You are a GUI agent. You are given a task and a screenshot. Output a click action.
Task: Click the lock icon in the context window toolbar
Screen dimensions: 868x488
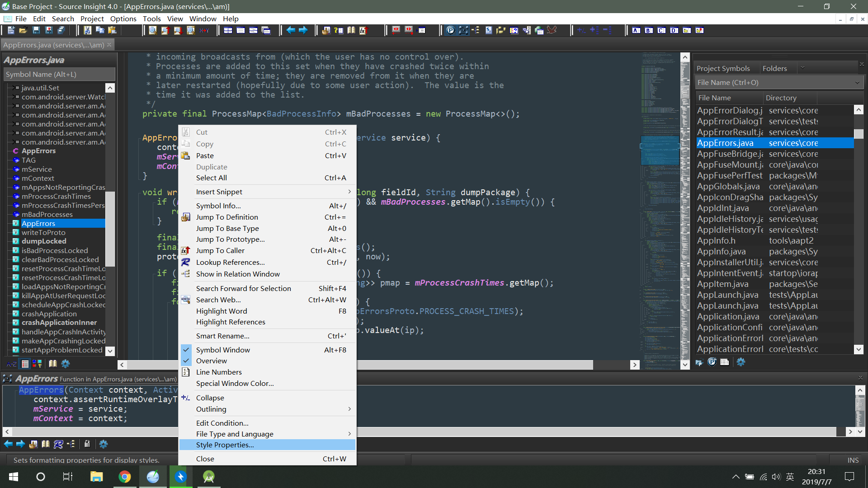point(87,444)
